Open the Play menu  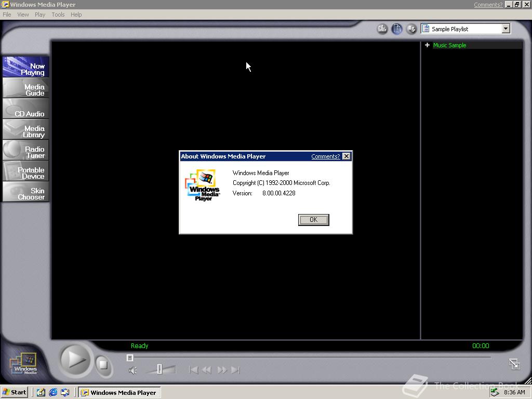40,15
